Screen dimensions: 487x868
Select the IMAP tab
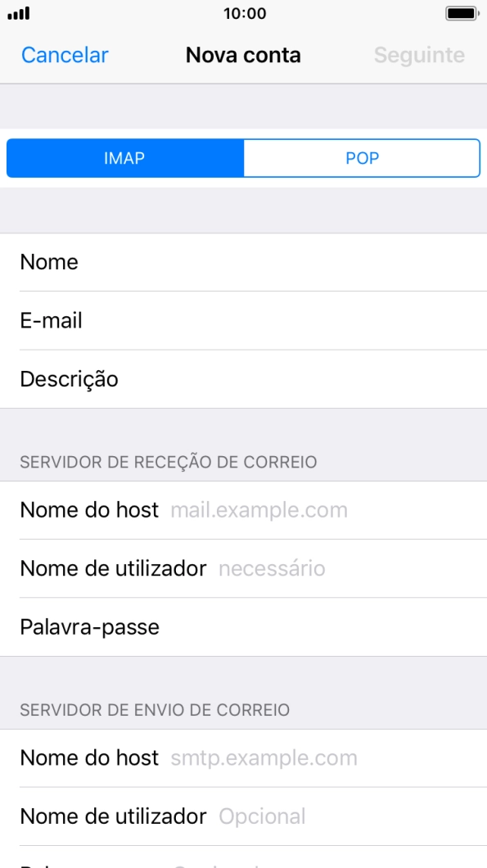tap(124, 158)
